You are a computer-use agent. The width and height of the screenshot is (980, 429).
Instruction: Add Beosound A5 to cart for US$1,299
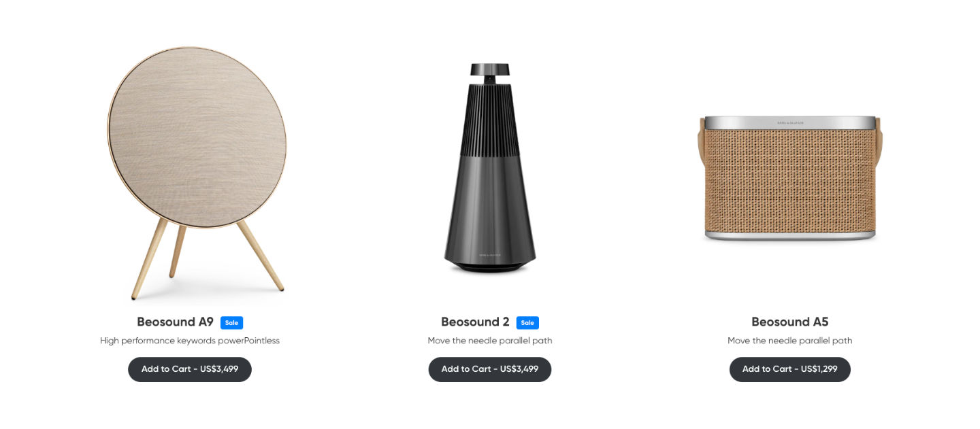pos(790,369)
